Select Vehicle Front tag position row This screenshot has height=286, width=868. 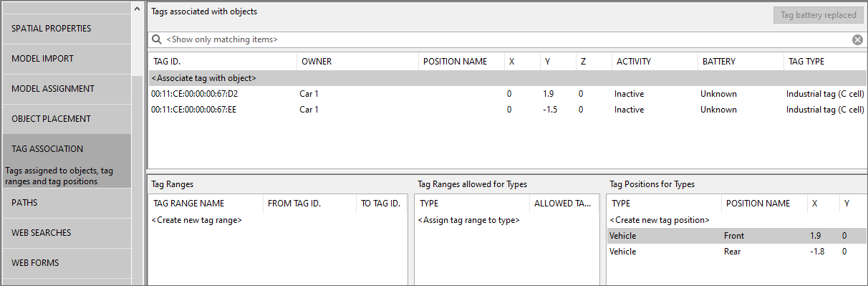coord(736,236)
